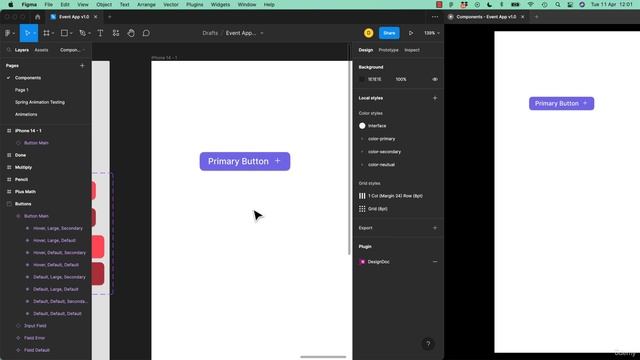Toggle background visibility eye icon
The height and width of the screenshot is (360, 640).
coord(435,79)
